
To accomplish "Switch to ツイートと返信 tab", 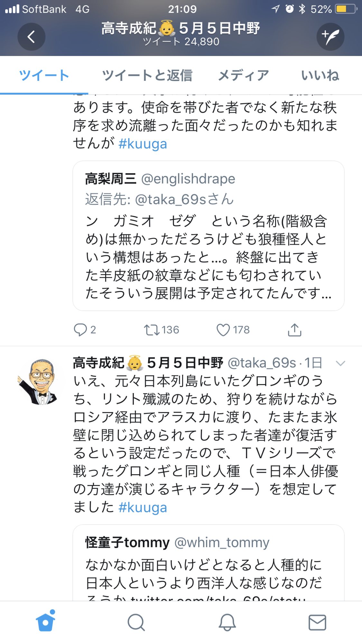I will tap(147, 75).
